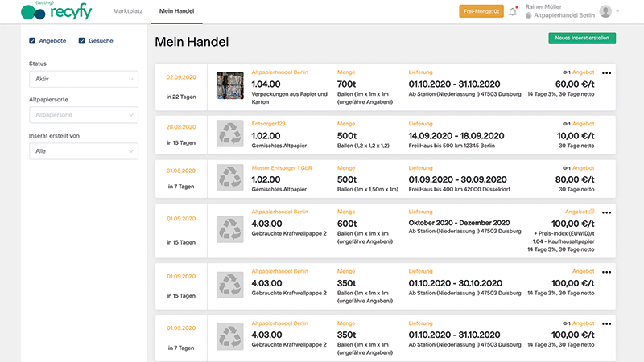Image resolution: width=644 pixels, height=362 pixels.
Task: Open the Altpapiersorte dropdown
Action: (84, 115)
